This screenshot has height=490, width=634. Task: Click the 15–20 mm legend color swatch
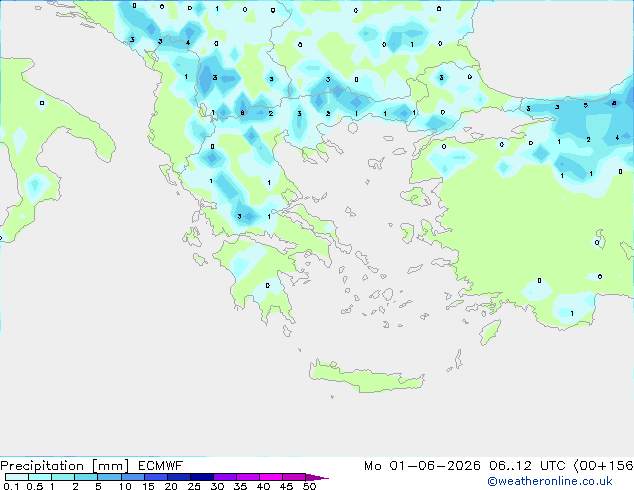coord(156,477)
